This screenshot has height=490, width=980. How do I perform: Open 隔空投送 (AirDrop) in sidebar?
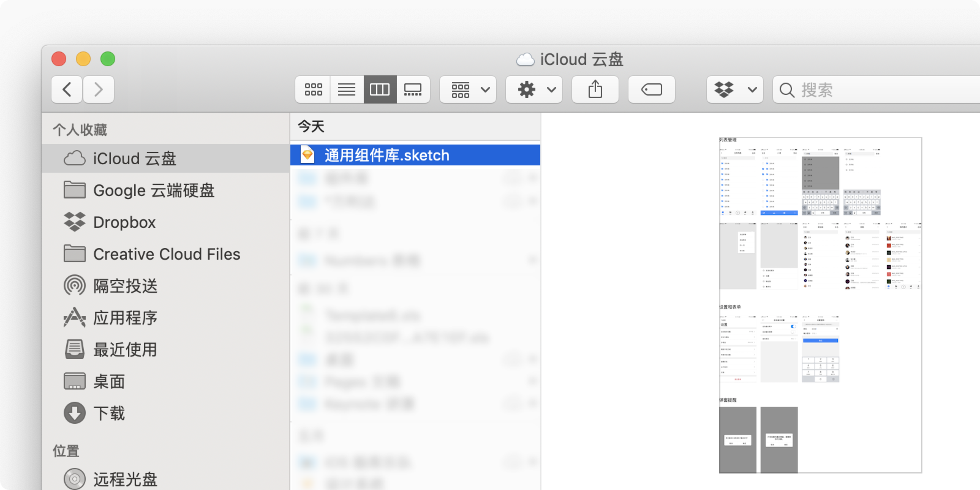[x=125, y=286]
